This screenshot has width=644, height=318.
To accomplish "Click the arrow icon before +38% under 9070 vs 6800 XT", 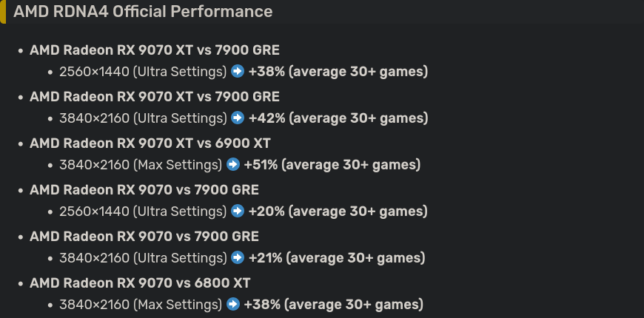I will click(x=233, y=305).
